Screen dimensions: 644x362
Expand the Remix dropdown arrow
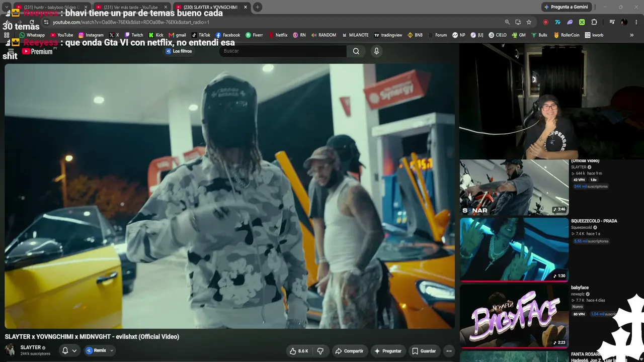point(112,351)
